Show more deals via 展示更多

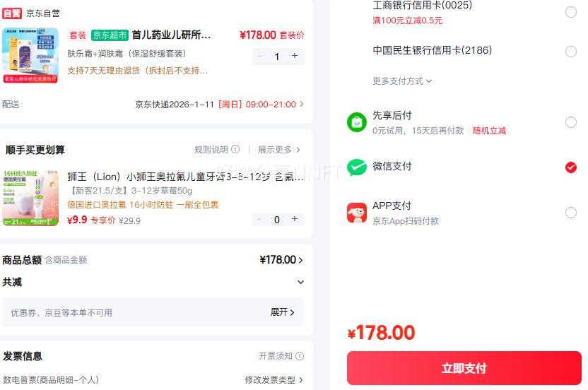278,150
